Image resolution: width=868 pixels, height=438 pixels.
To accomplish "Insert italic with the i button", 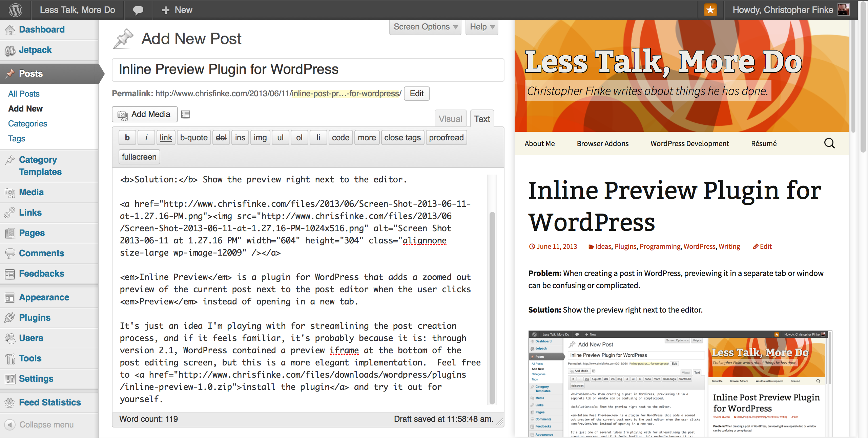I will pos(146,138).
